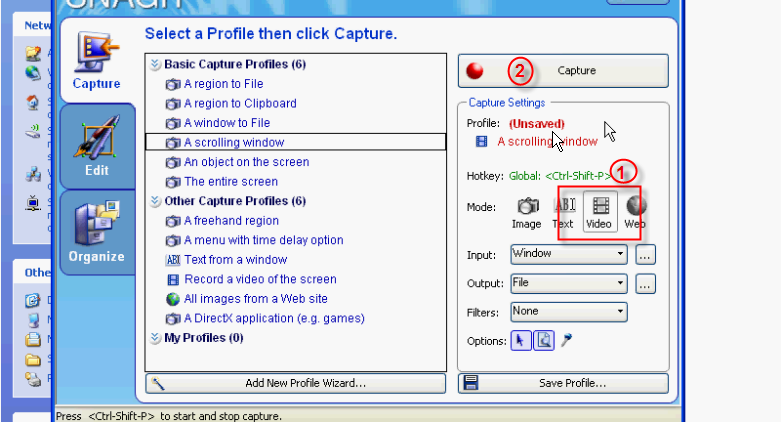
Task: Click floppy disk icon on Save Profile
Action: coord(471,383)
